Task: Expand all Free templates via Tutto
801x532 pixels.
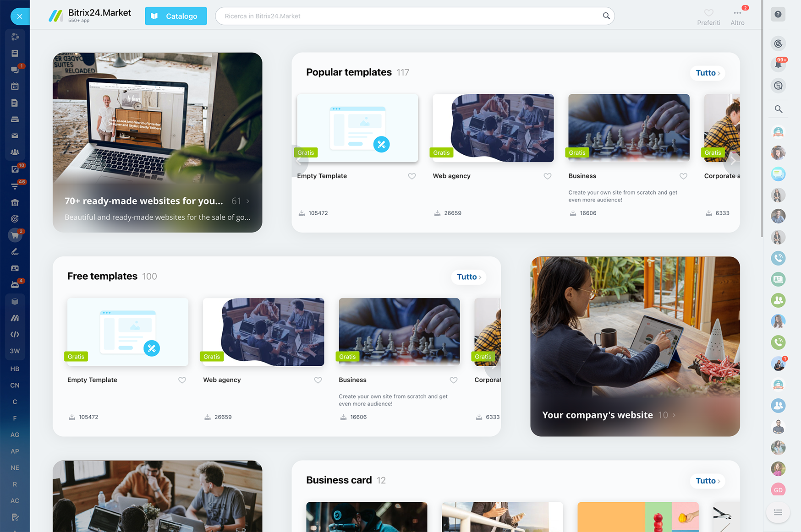Action: [468, 277]
